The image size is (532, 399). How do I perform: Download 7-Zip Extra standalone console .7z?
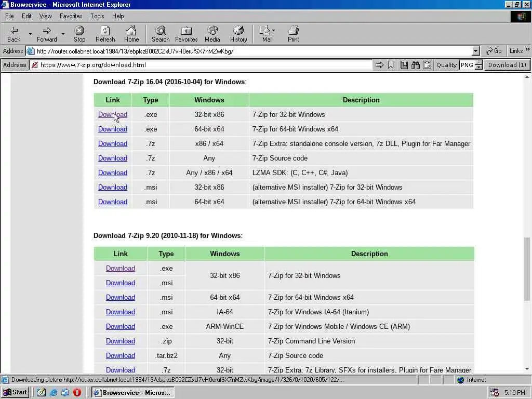(113, 144)
